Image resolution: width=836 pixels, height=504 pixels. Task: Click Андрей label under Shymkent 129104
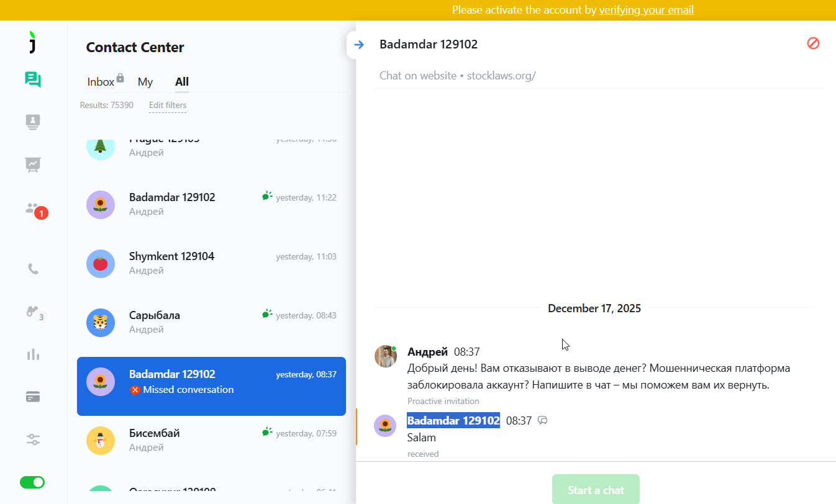(147, 271)
